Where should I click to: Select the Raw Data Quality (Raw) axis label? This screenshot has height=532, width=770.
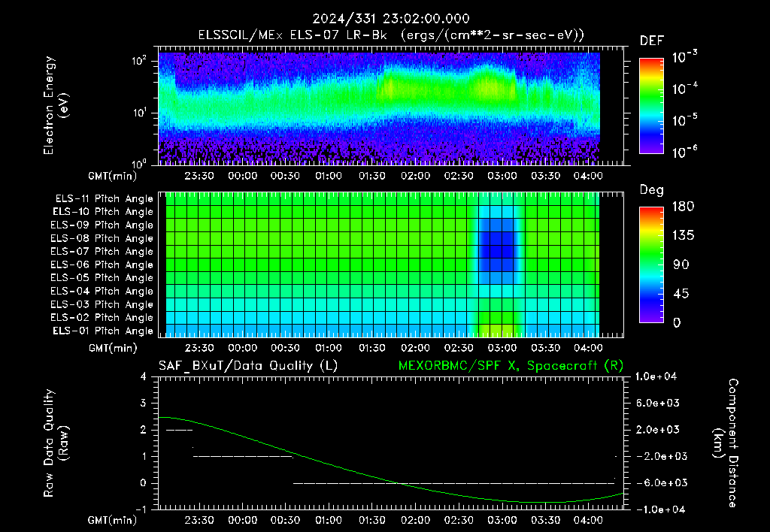(x=56, y=443)
